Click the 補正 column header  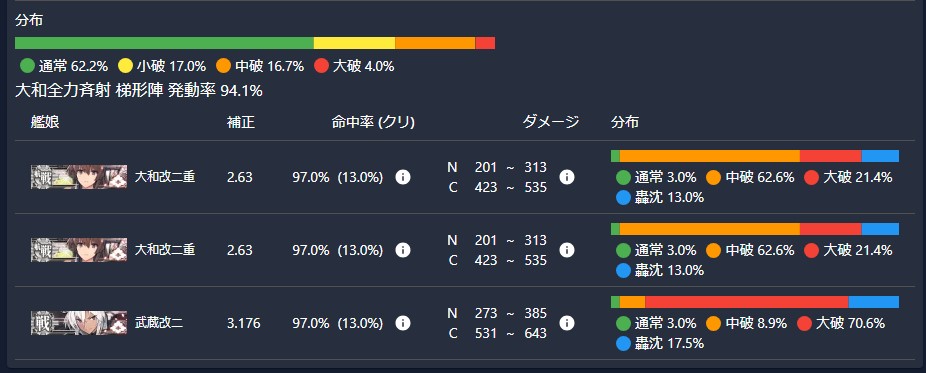[x=241, y=122]
